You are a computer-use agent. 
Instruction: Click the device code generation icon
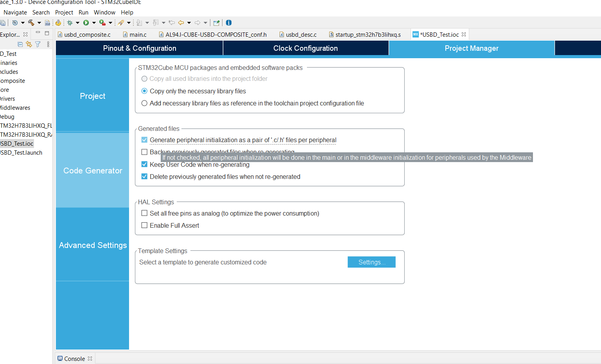tap(58, 23)
